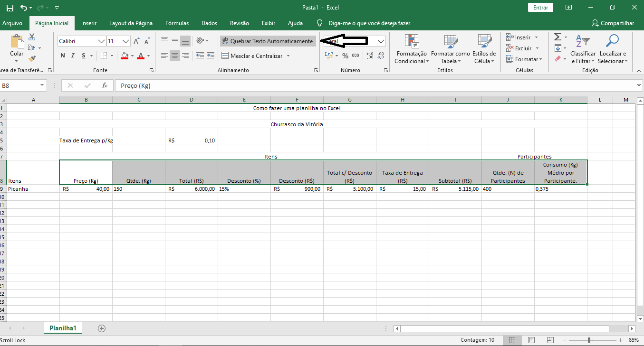Click the AutoSum sigma icon
Viewport: 644px width, 346px height.
coord(557,37)
